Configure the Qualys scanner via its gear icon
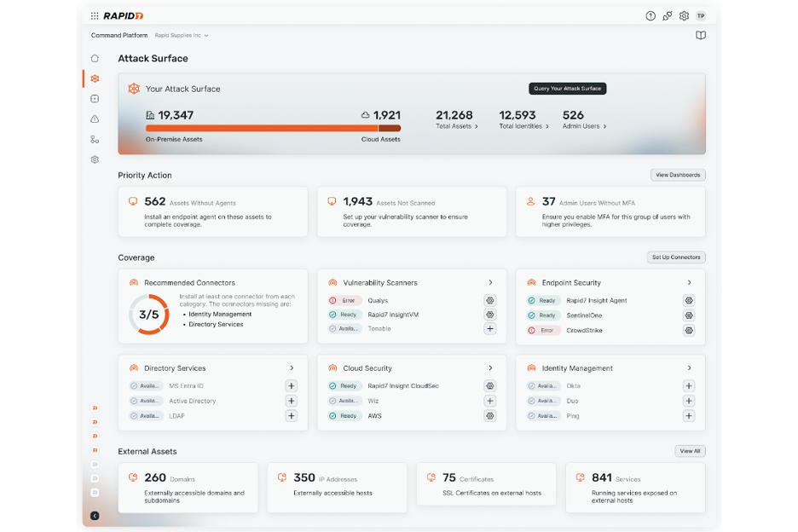798x532 pixels. (x=489, y=300)
